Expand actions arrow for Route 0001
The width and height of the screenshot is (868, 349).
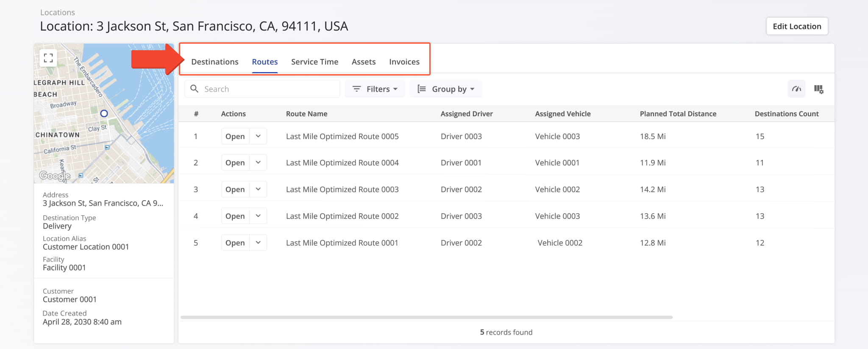(258, 243)
